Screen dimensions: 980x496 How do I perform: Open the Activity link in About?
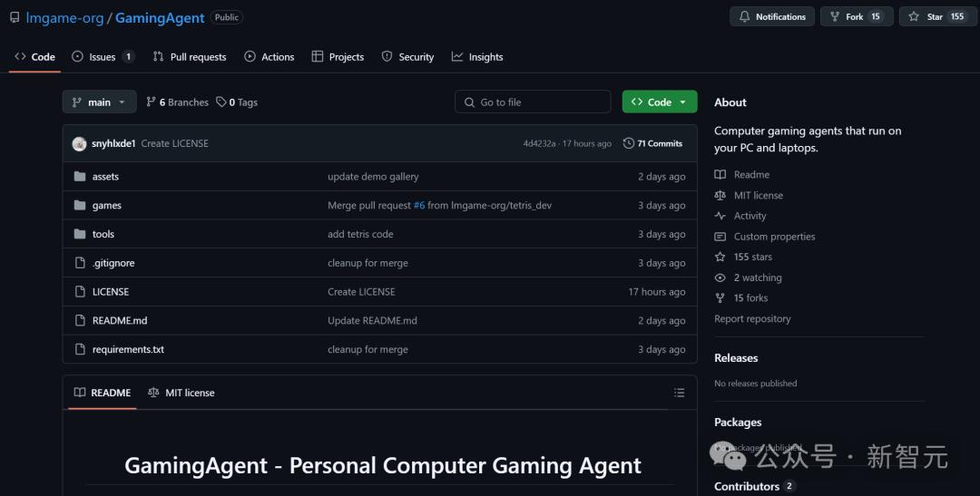[740, 216]
